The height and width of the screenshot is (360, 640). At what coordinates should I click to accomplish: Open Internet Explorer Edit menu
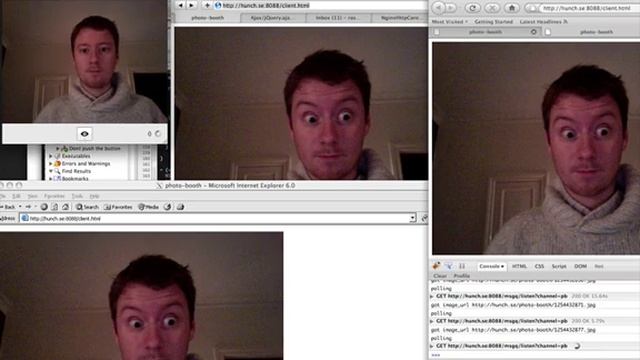click(16, 196)
